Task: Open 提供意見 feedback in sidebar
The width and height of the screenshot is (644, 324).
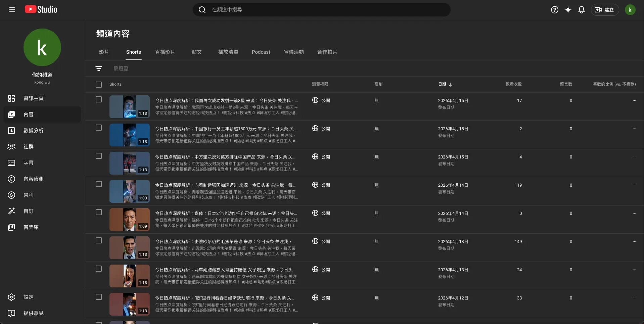Action: [42, 313]
